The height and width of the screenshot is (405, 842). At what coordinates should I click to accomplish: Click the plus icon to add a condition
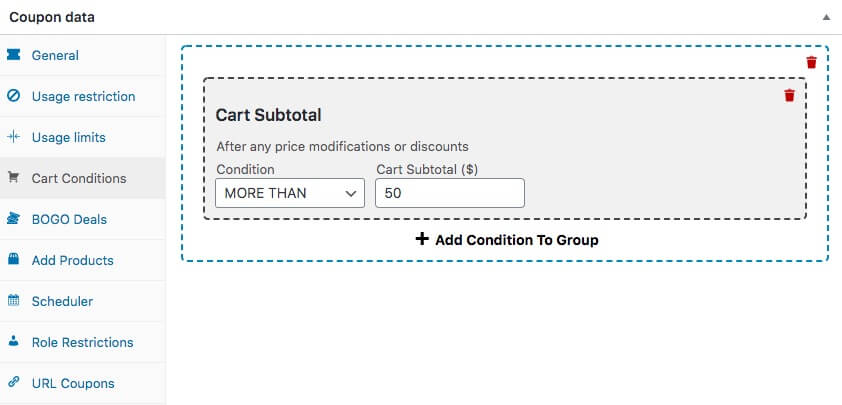coord(422,240)
